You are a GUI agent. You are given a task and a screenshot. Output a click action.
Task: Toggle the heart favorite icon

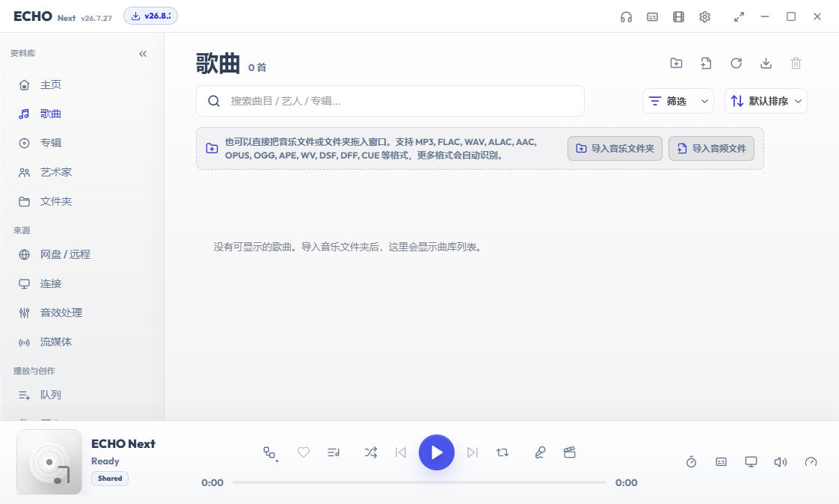click(304, 452)
